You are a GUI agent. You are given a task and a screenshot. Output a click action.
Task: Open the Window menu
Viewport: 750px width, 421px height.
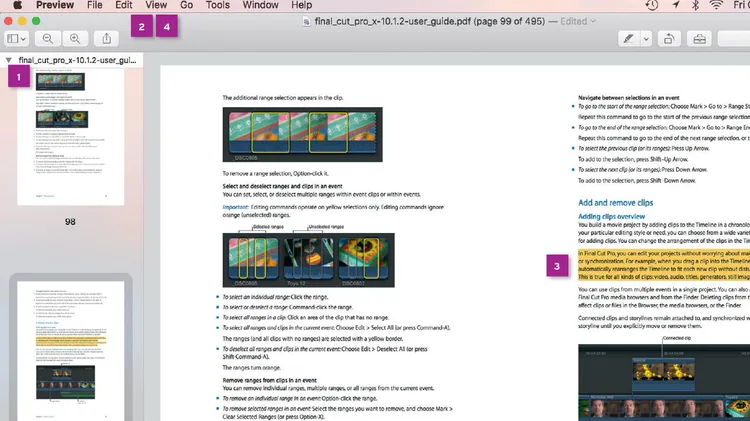coord(260,5)
